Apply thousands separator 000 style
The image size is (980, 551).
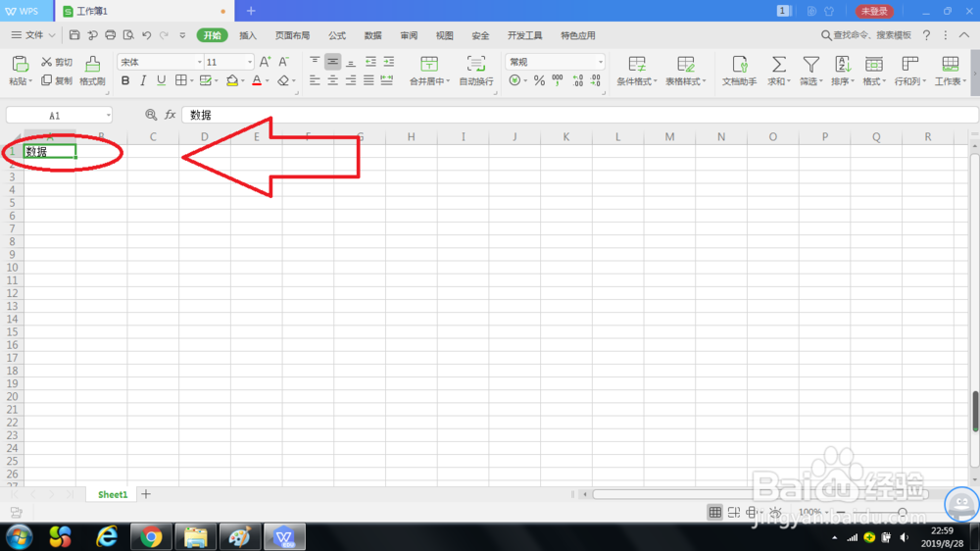[558, 80]
